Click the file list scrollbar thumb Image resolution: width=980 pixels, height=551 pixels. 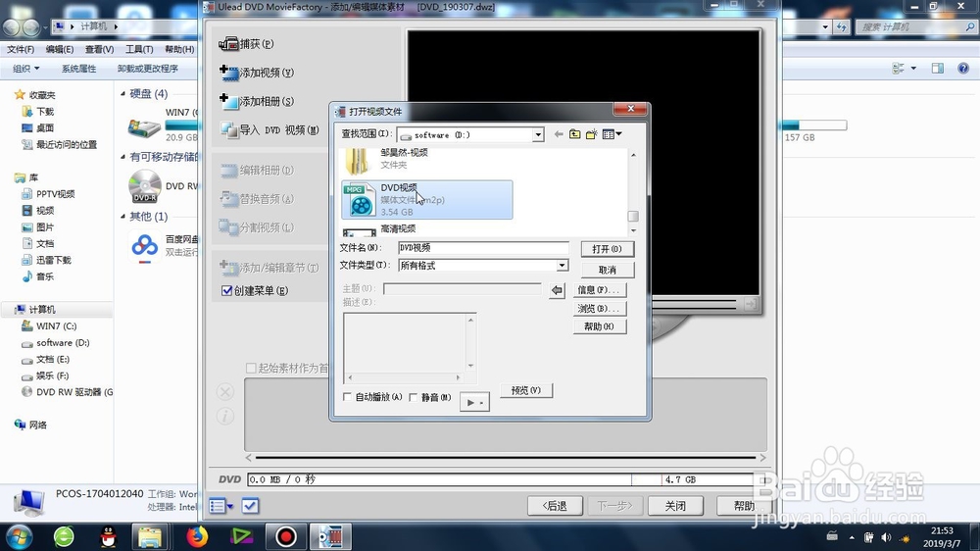(x=633, y=217)
